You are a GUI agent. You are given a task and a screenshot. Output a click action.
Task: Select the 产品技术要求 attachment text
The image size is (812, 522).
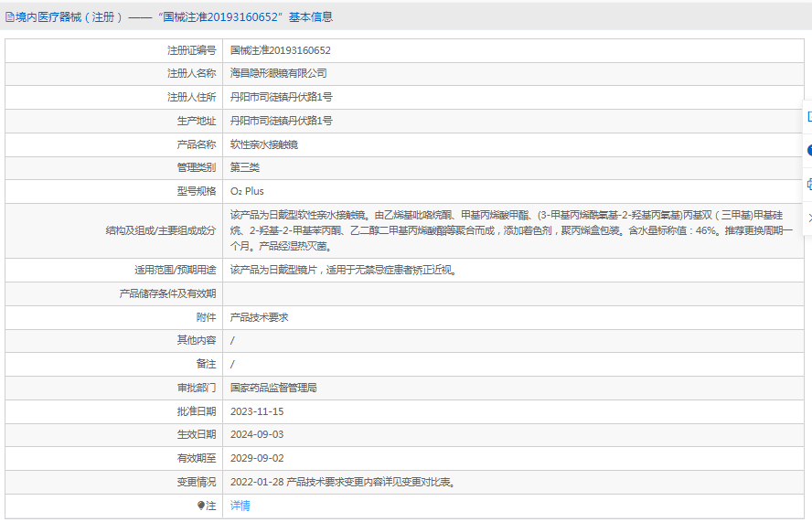tap(259, 317)
